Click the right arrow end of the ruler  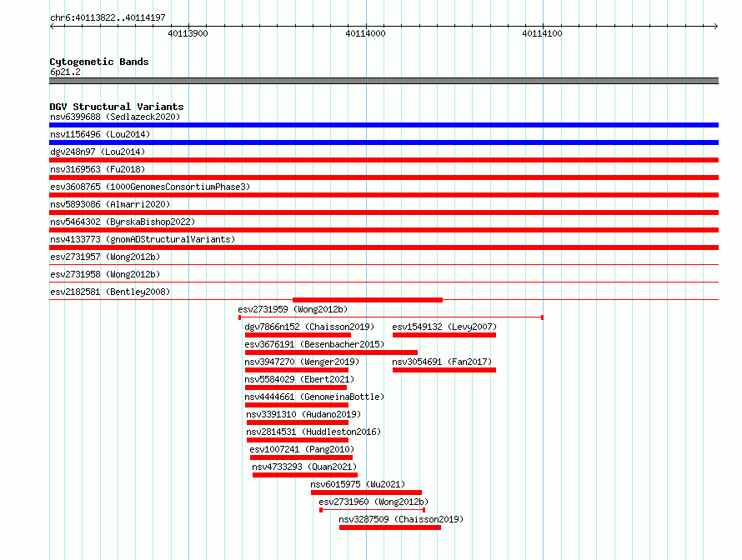(x=716, y=26)
